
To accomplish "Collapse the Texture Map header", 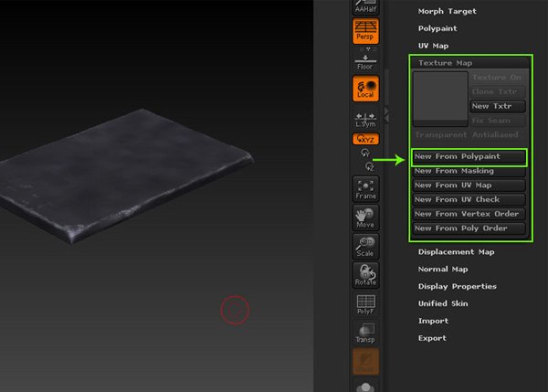I will (445, 63).
